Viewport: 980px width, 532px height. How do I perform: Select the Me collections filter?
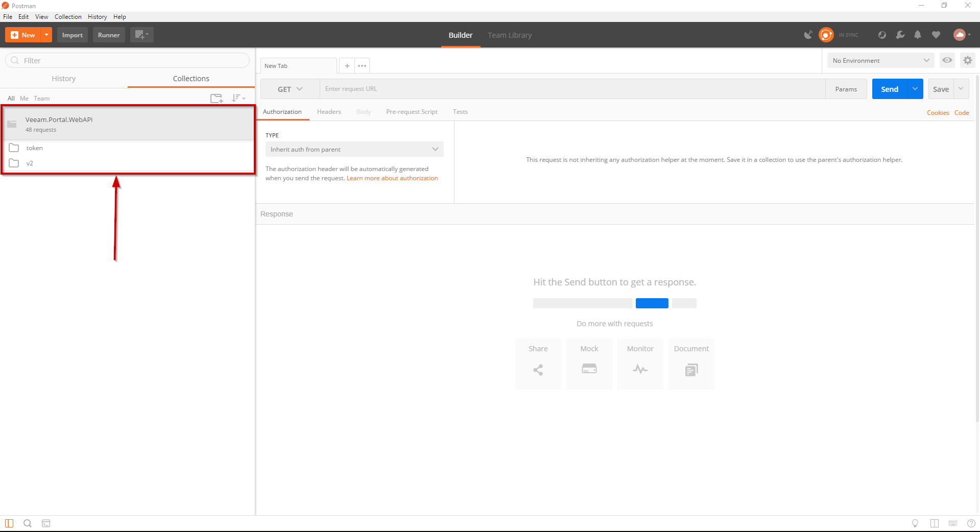[24, 98]
